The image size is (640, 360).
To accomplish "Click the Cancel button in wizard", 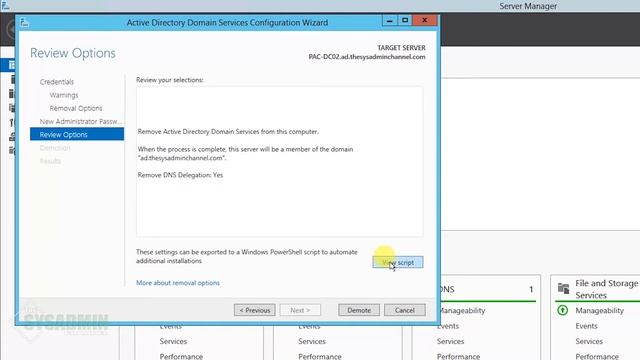I will click(404, 310).
